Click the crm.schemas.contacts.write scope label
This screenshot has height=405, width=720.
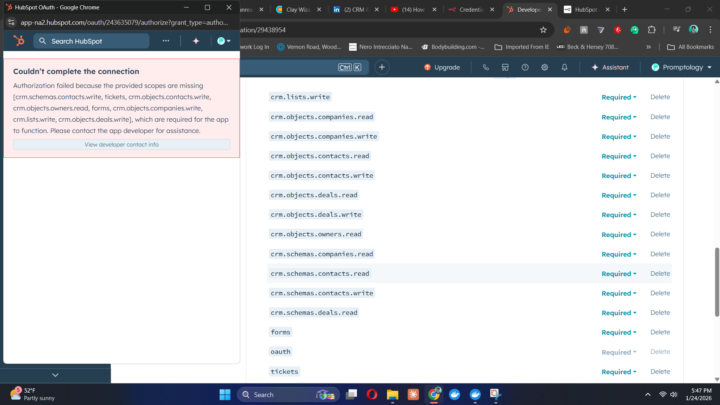[x=322, y=293]
